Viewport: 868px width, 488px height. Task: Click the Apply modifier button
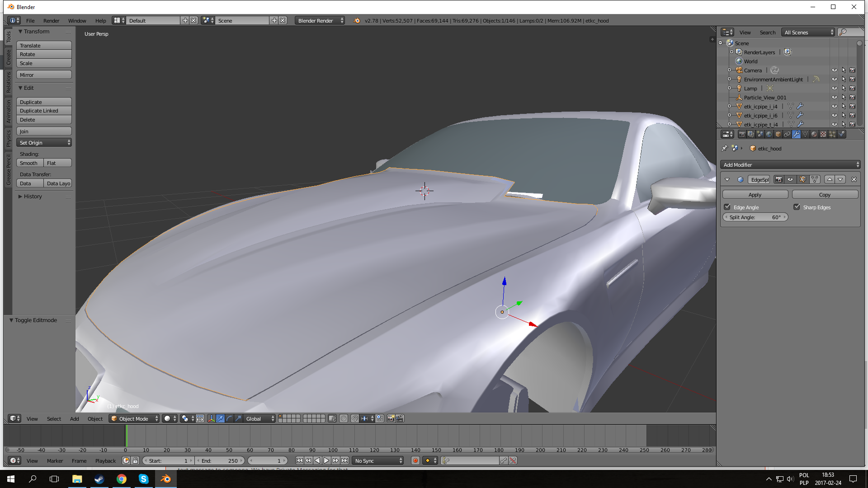click(x=755, y=194)
